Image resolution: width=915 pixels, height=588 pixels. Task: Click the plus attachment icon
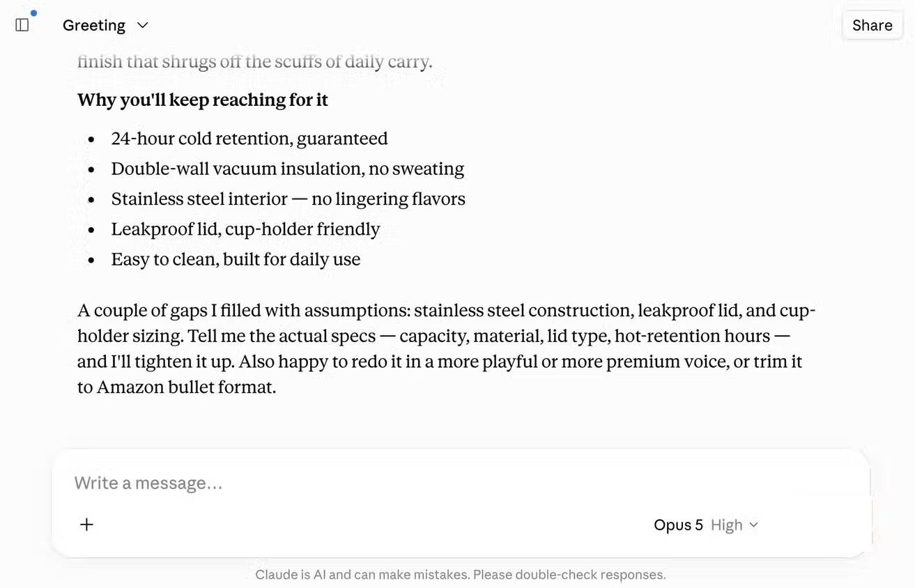coord(86,525)
